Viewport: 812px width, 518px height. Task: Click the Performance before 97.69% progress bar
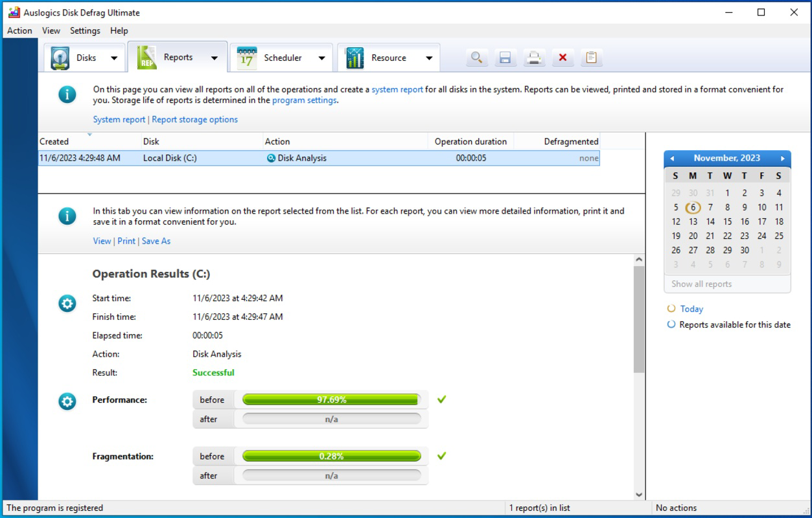pos(331,400)
